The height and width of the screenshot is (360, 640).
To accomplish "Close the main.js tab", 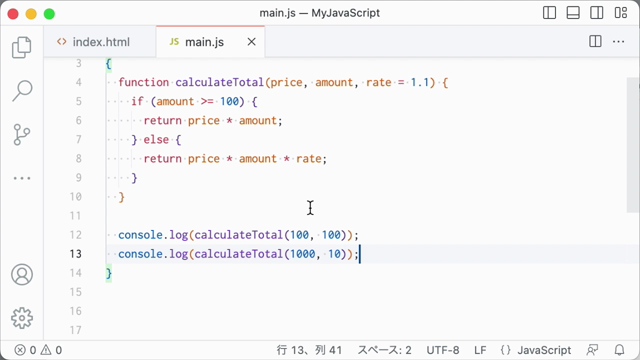I will tap(251, 42).
